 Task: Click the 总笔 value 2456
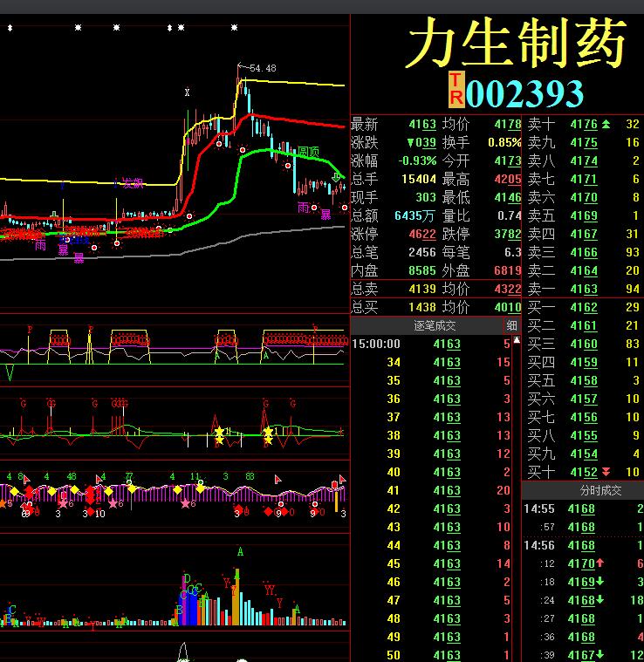click(422, 252)
